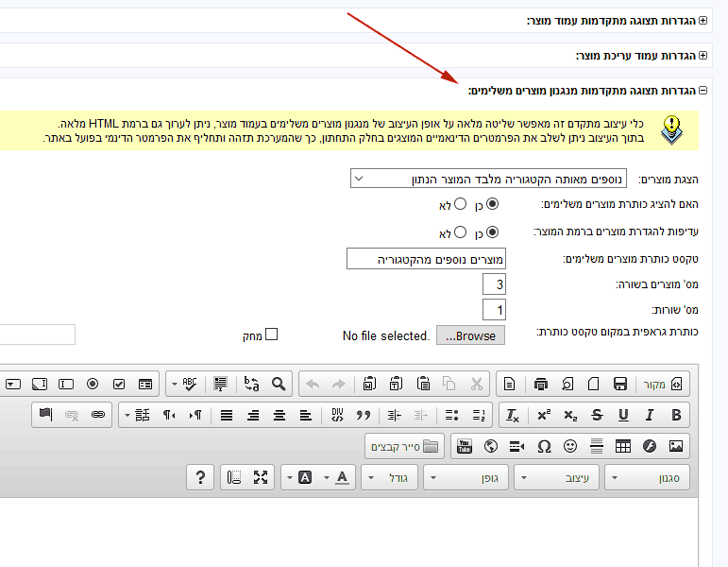Viewport: 728px width, 567px height.
Task: Open the background color picker
Action: click(x=299, y=477)
